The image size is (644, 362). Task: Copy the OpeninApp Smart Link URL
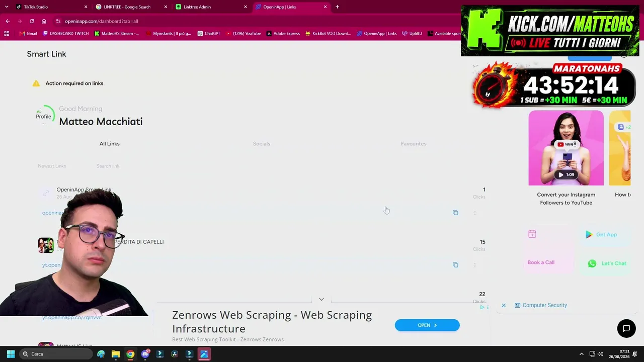[x=455, y=213]
